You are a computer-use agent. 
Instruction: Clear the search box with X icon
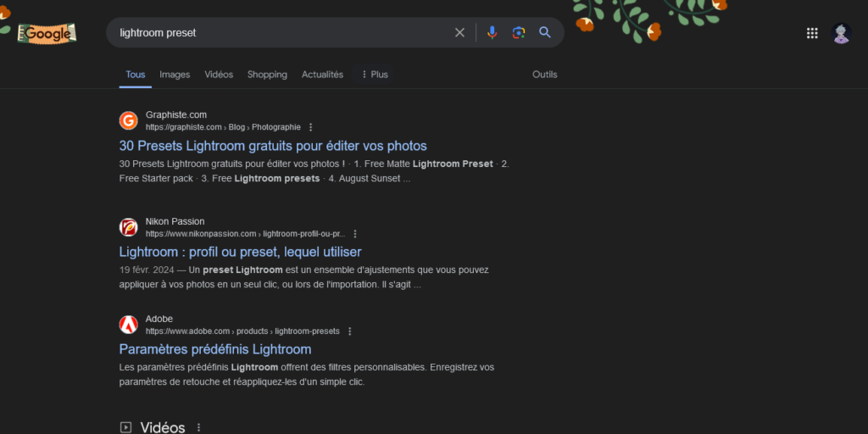[x=459, y=33]
